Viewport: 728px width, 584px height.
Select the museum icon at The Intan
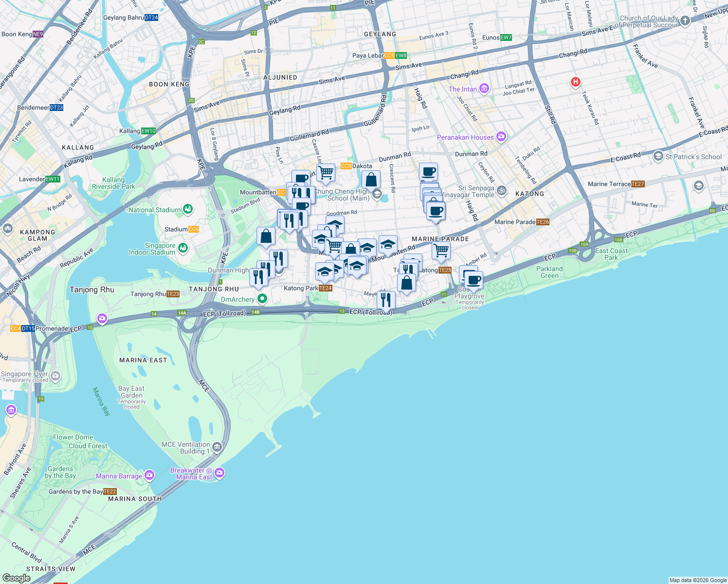click(484, 88)
